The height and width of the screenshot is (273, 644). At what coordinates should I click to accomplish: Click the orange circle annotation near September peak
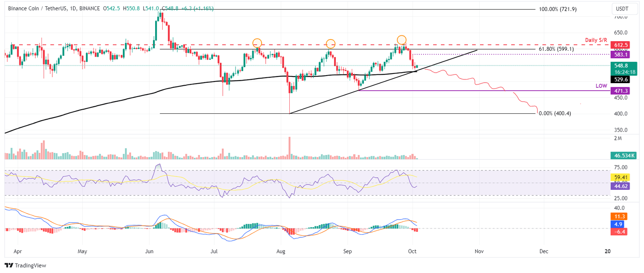(401, 40)
